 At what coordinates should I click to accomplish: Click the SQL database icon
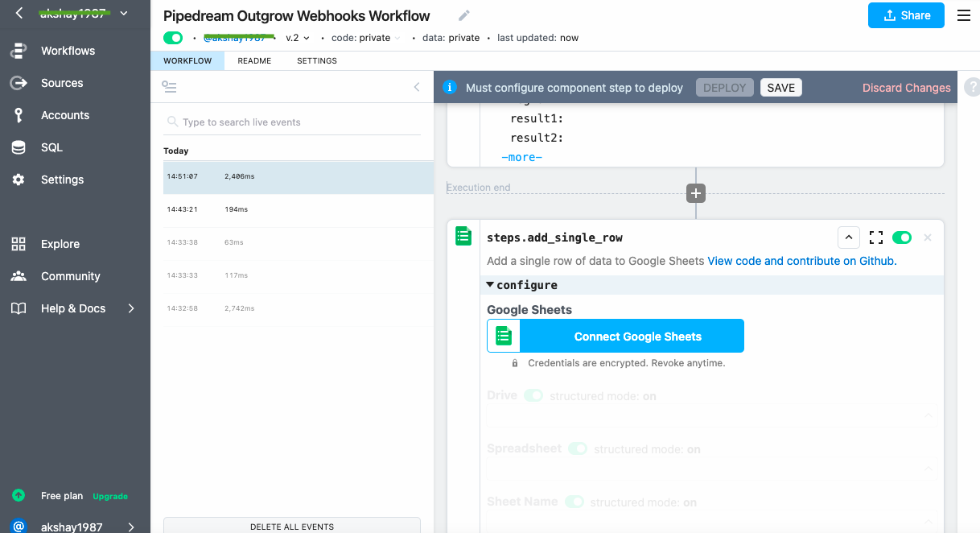(x=18, y=147)
